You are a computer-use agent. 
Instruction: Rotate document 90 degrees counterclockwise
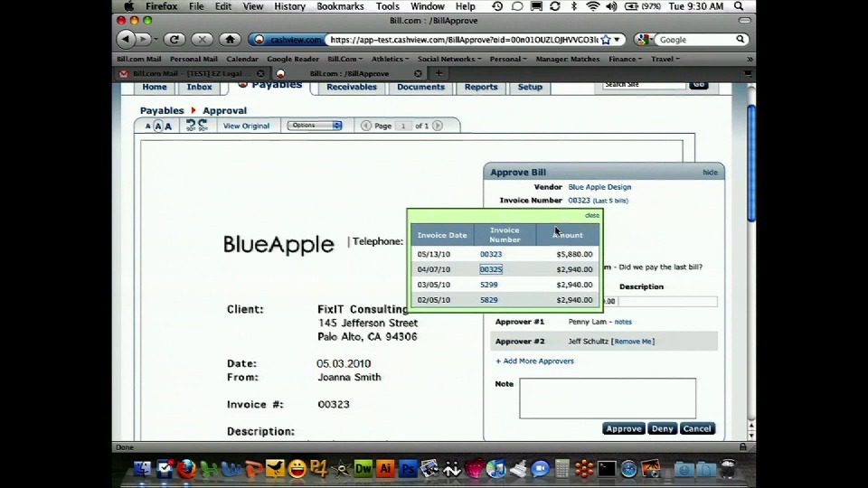pos(191,126)
